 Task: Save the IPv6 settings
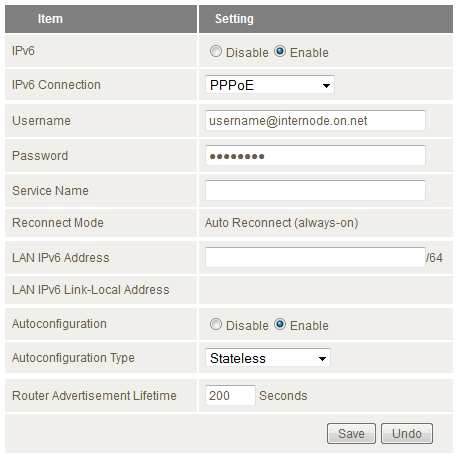coord(351,433)
